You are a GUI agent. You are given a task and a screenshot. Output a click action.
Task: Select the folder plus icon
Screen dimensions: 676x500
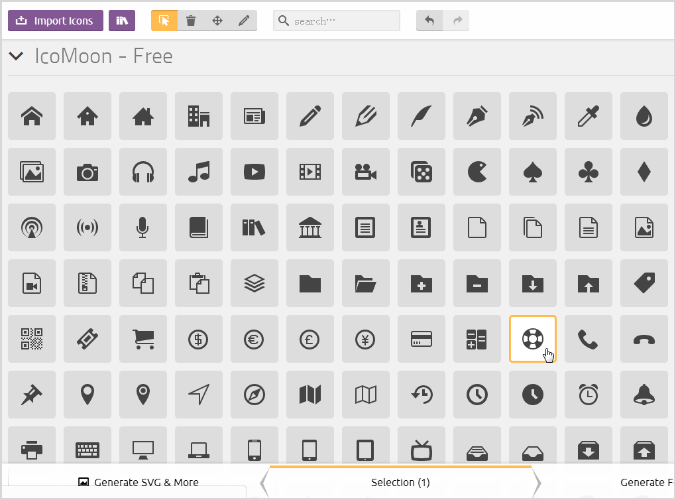point(421,283)
